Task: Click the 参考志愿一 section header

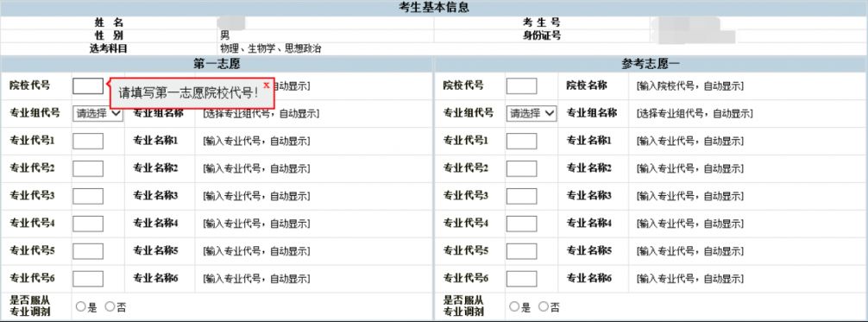Action: 651,64
